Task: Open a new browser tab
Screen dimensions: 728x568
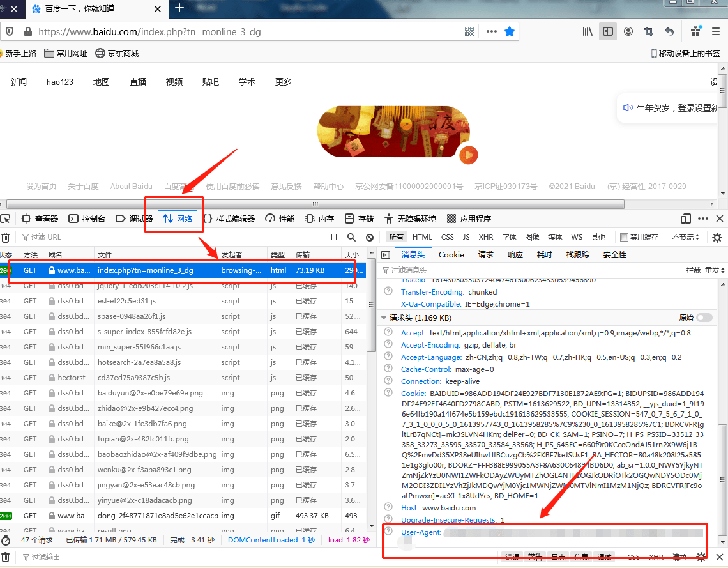Action: (x=179, y=8)
